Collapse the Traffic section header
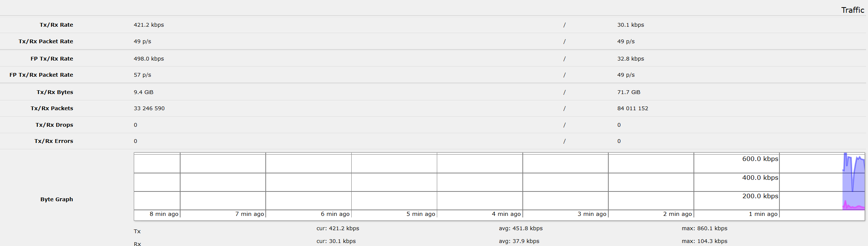 pyautogui.click(x=852, y=10)
